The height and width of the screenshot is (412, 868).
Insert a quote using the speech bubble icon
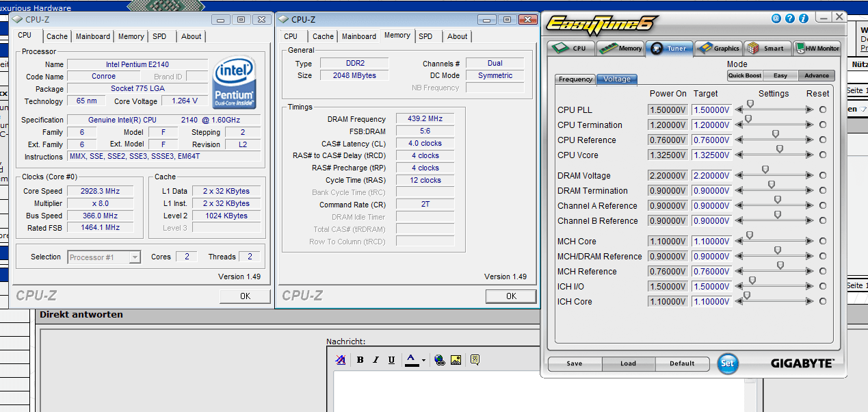coord(475,360)
